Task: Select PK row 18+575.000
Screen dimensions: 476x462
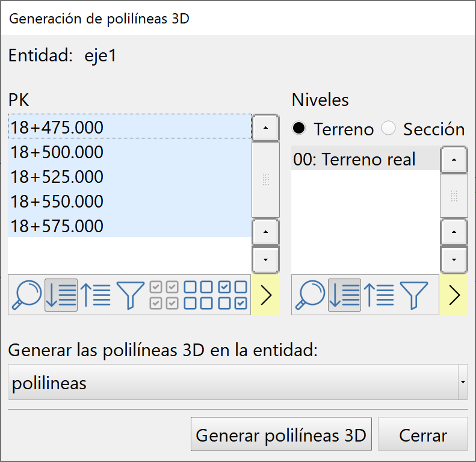Action: click(129, 226)
